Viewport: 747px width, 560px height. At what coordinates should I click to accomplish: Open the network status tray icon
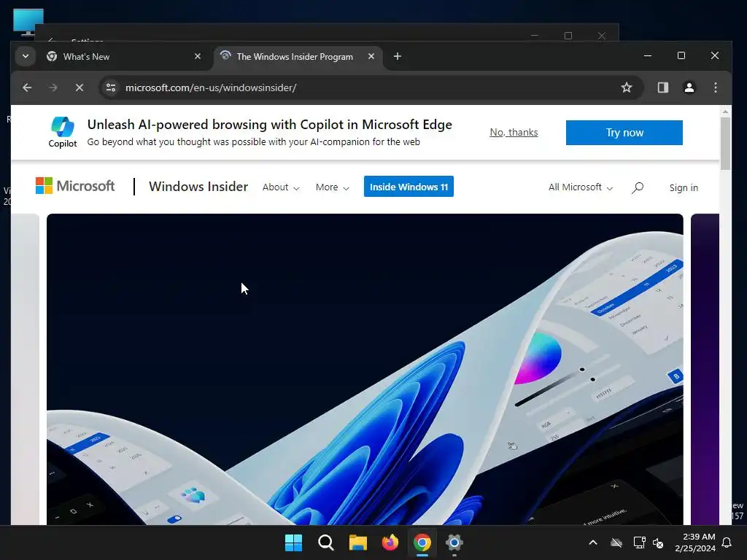coord(639,542)
